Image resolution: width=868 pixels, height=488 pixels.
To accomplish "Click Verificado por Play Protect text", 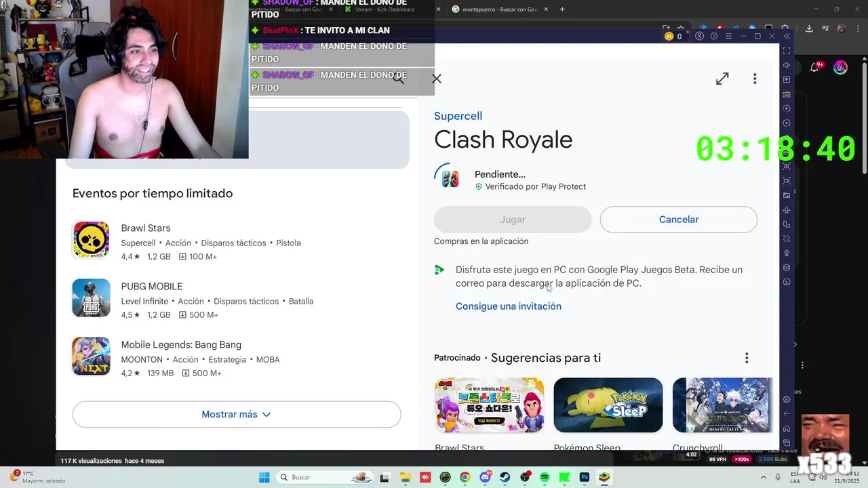I will click(536, 186).
